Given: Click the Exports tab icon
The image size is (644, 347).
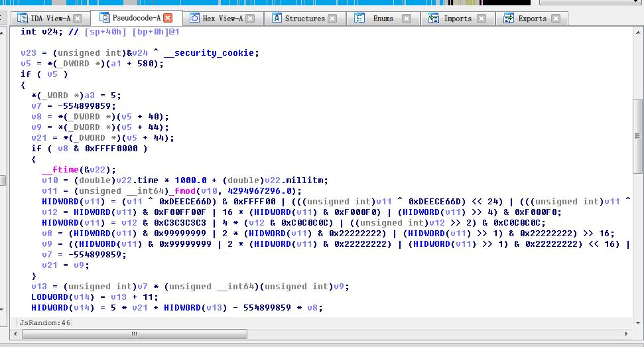Looking at the screenshot, I should [509, 19].
